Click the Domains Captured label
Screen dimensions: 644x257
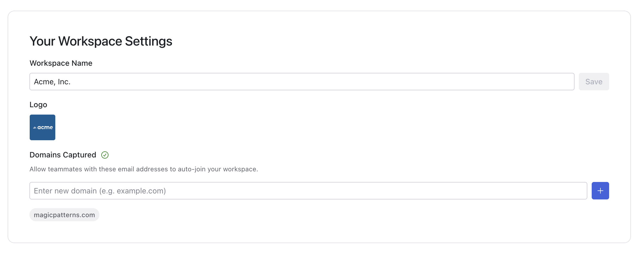tap(63, 155)
